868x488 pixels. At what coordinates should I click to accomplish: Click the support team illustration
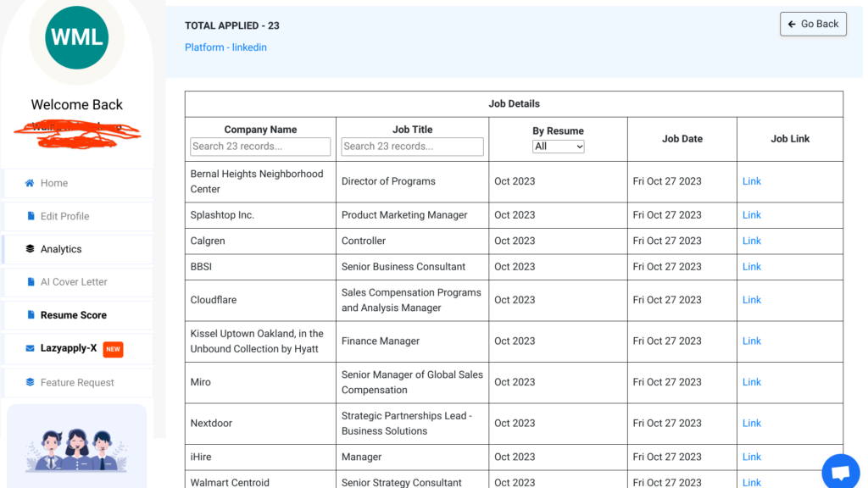tap(76, 450)
